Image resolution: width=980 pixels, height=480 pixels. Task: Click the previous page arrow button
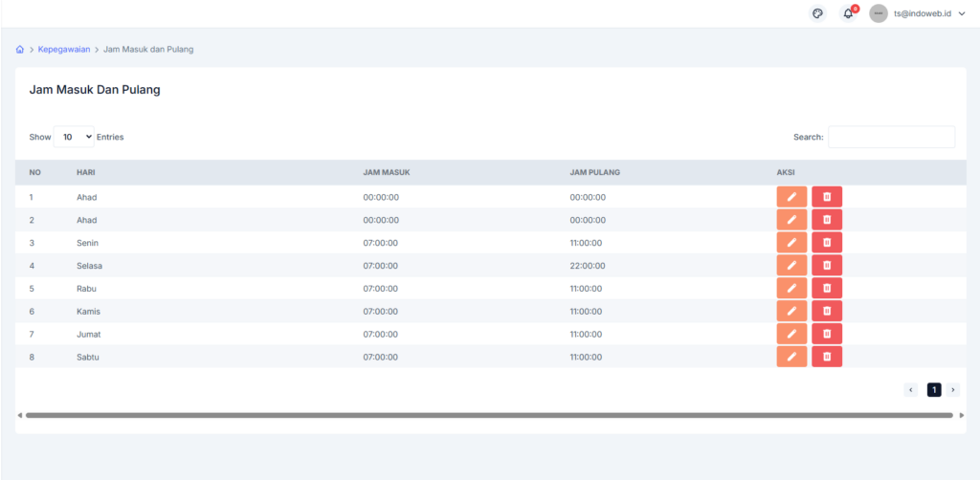pos(911,390)
